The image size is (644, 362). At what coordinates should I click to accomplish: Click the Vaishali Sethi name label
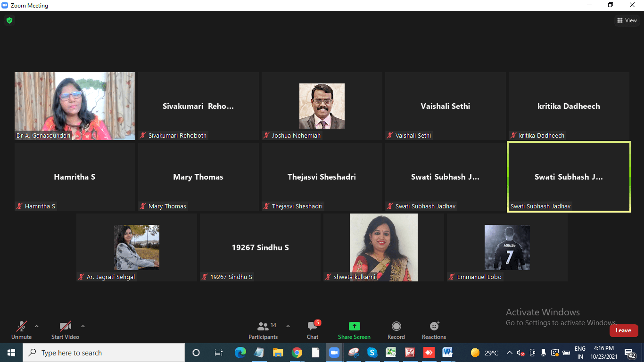(413, 135)
